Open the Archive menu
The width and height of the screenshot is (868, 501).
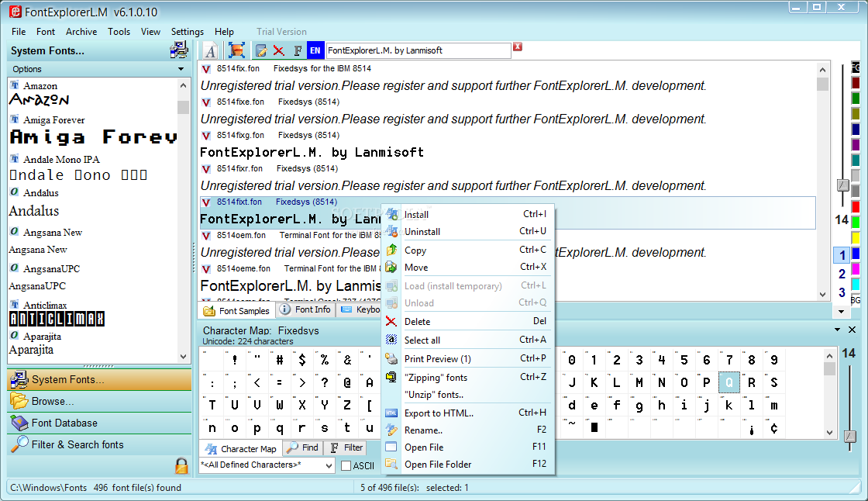click(81, 32)
